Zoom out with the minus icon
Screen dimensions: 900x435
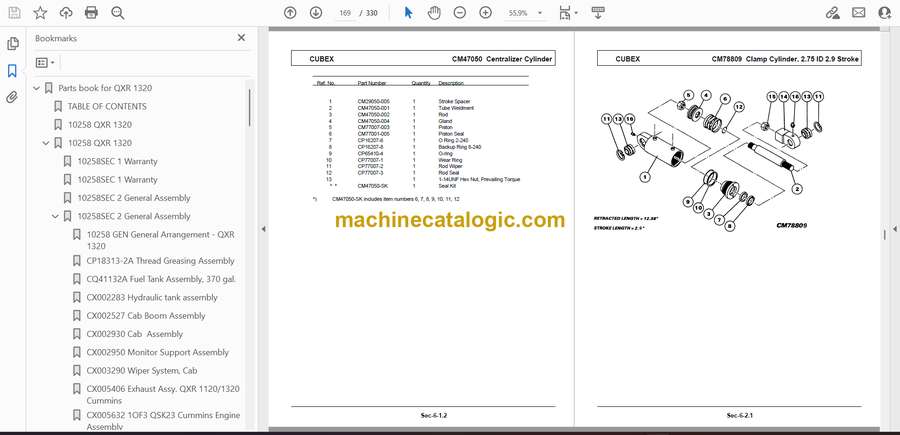459,13
